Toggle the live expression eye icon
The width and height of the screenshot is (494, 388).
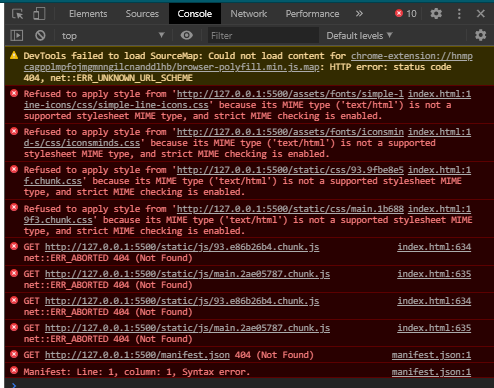click(187, 35)
